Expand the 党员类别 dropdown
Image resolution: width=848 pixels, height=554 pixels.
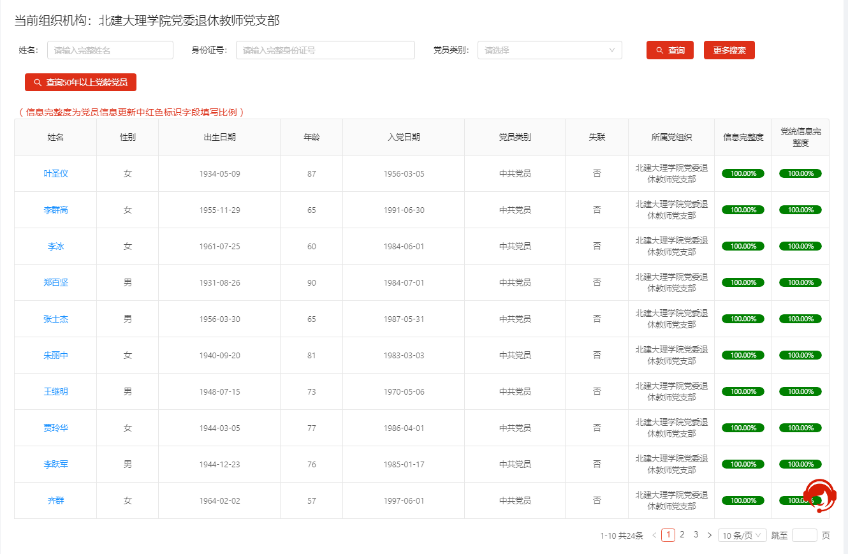coord(549,50)
